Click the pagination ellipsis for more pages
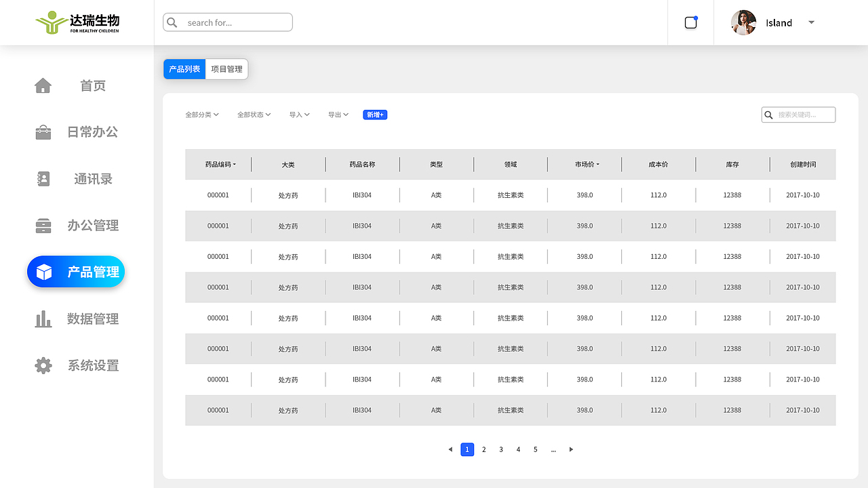The width and height of the screenshot is (868, 488). [553, 449]
